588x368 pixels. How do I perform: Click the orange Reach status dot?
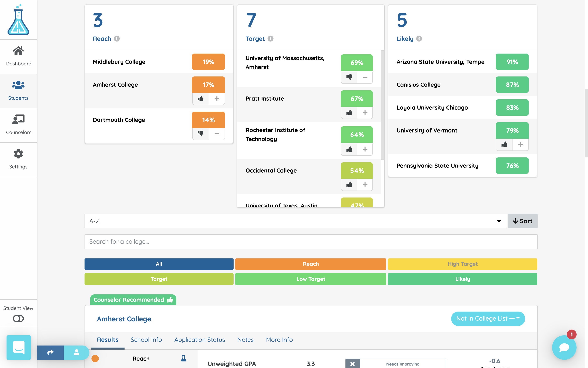[95, 358]
